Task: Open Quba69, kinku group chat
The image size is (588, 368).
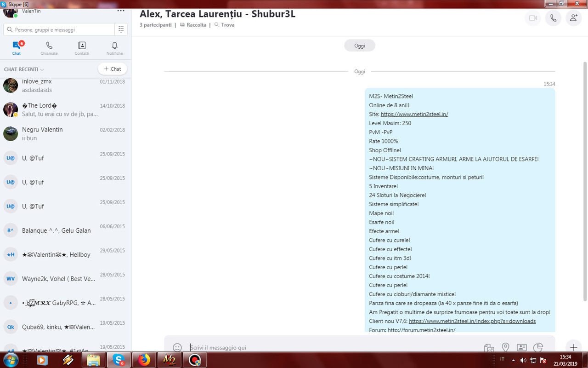Action: 65,327
